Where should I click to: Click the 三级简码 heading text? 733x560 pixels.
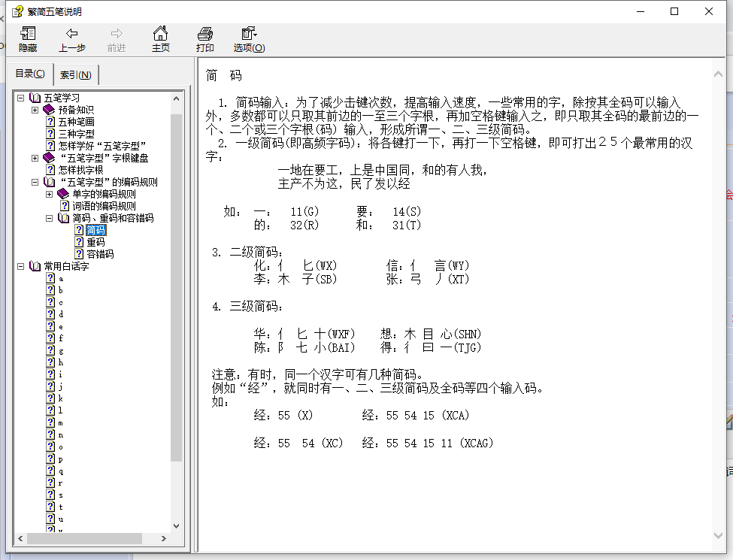(x=256, y=307)
